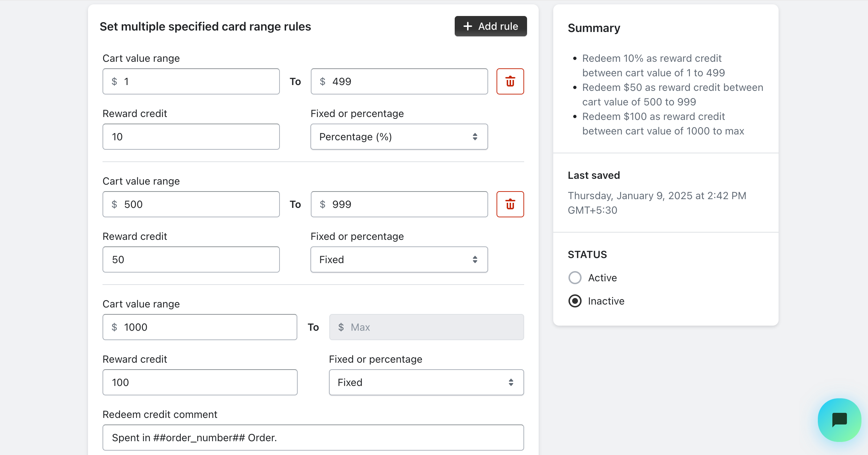This screenshot has width=868, height=455.
Task: Focus the reward credit field containing 100
Action: [x=200, y=382]
